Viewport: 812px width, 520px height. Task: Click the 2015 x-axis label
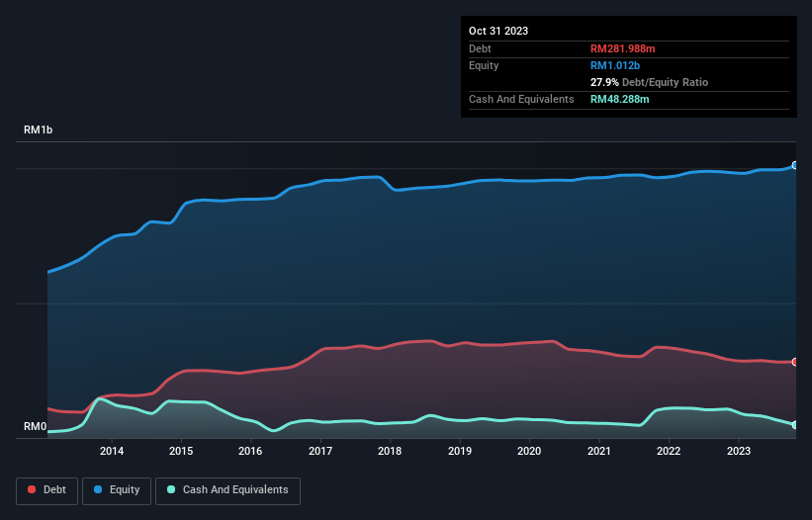pyautogui.click(x=181, y=451)
